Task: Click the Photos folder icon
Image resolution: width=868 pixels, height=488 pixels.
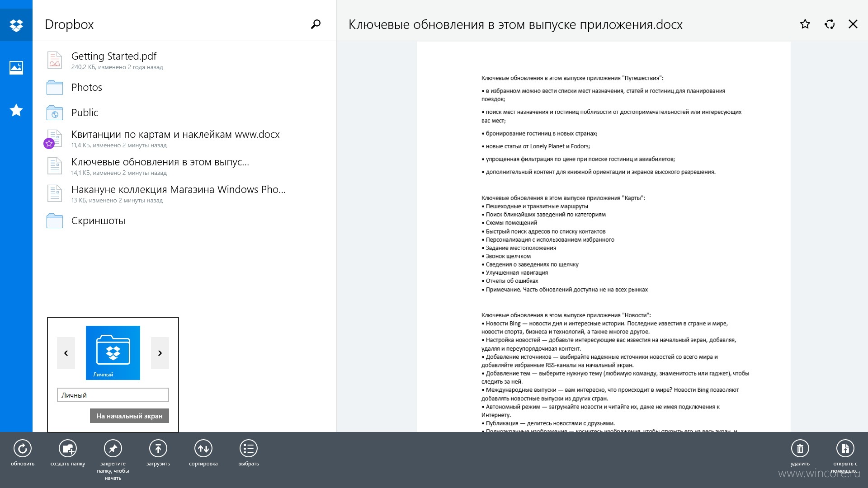Action: (x=55, y=87)
